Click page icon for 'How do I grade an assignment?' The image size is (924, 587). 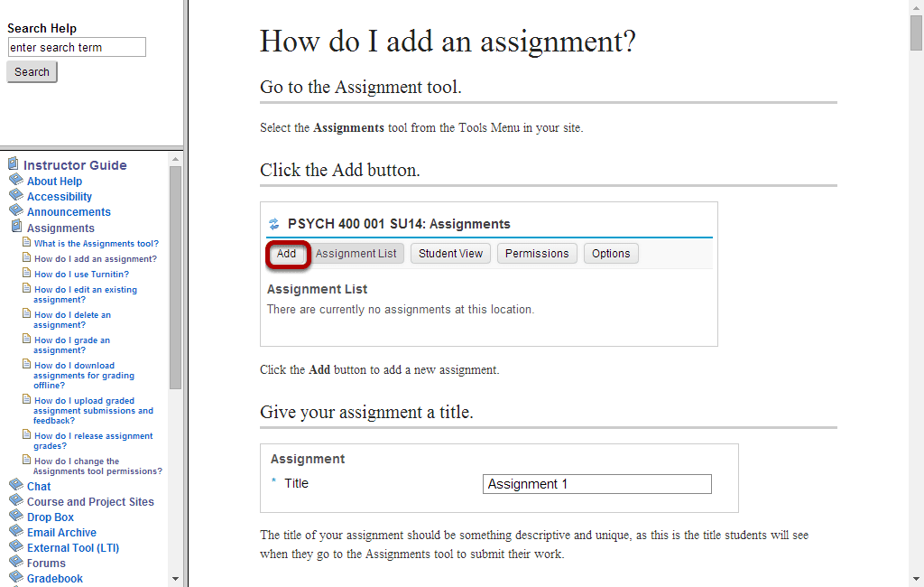click(x=26, y=339)
